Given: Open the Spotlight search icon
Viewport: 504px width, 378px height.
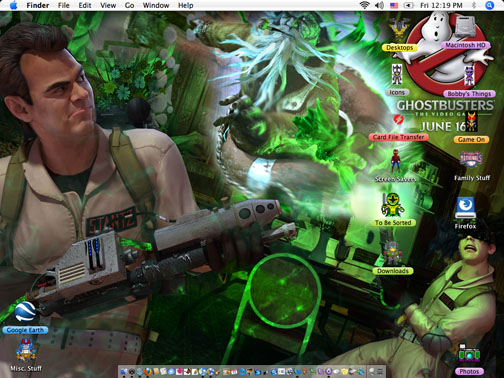Looking at the screenshot, I should (489, 5).
